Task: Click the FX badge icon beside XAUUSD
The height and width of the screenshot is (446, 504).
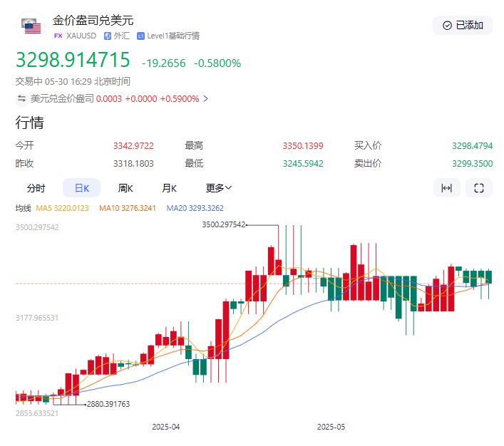Action: pos(58,36)
